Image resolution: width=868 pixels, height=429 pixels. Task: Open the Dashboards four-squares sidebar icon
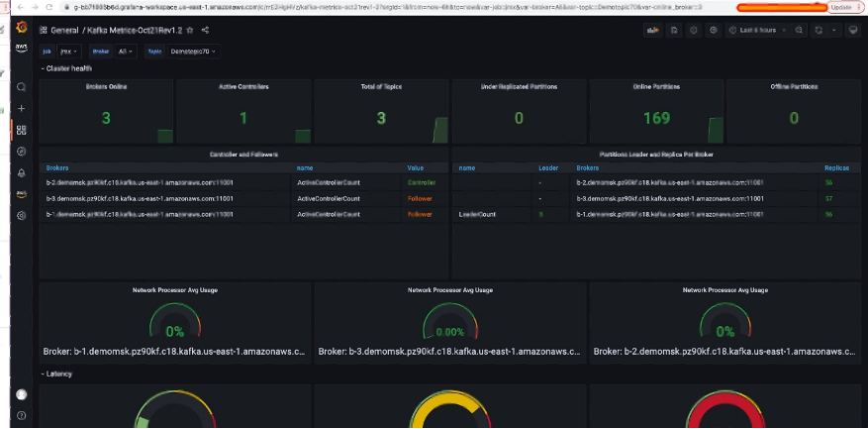[x=22, y=130]
